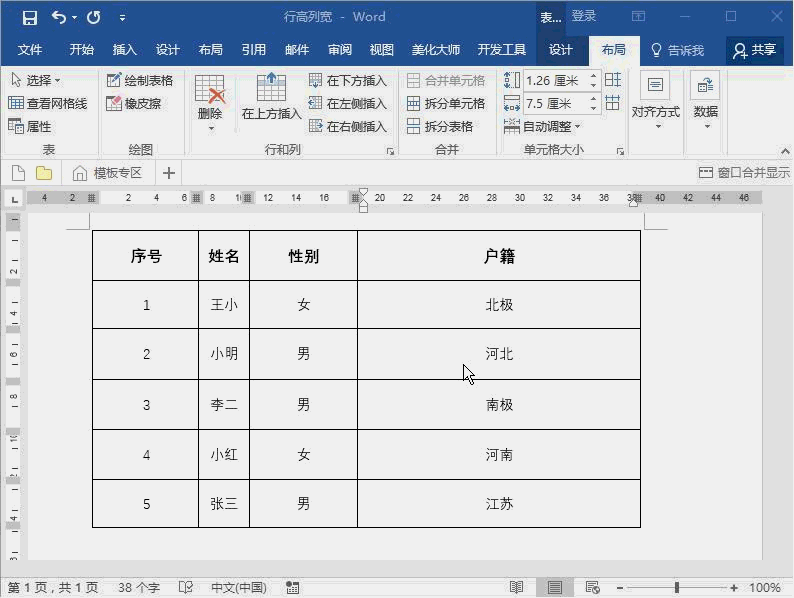
Task: Switch to web layout view icon
Action: point(592,587)
